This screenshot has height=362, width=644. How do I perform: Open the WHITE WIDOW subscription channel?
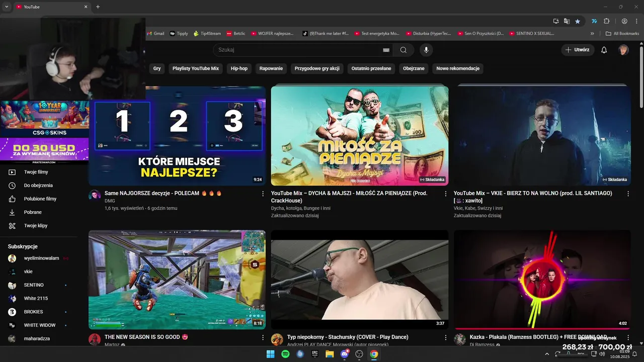pos(40,325)
